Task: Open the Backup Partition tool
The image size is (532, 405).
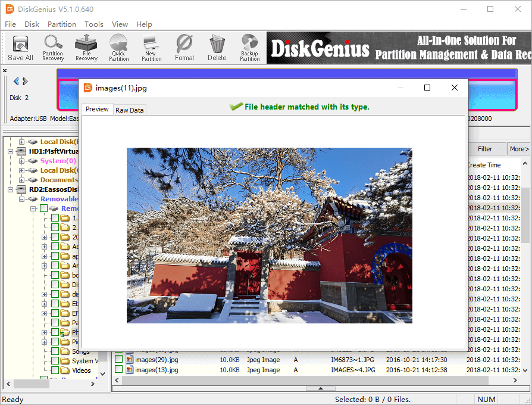Action: [249, 48]
